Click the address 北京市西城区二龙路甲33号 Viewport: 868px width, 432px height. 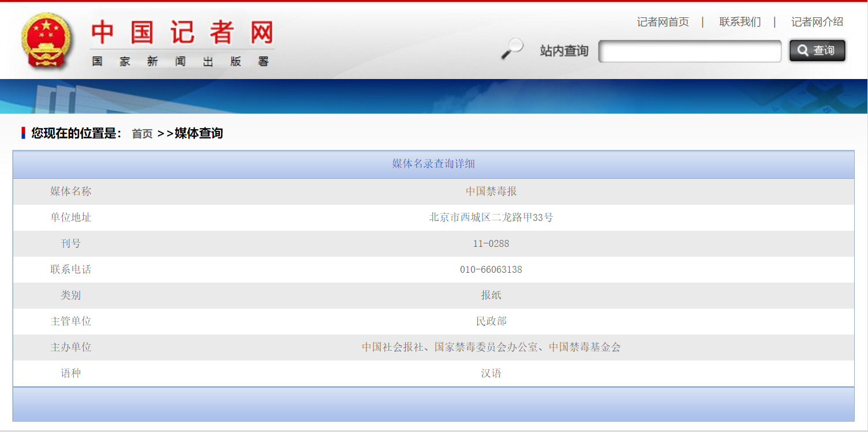point(491,217)
